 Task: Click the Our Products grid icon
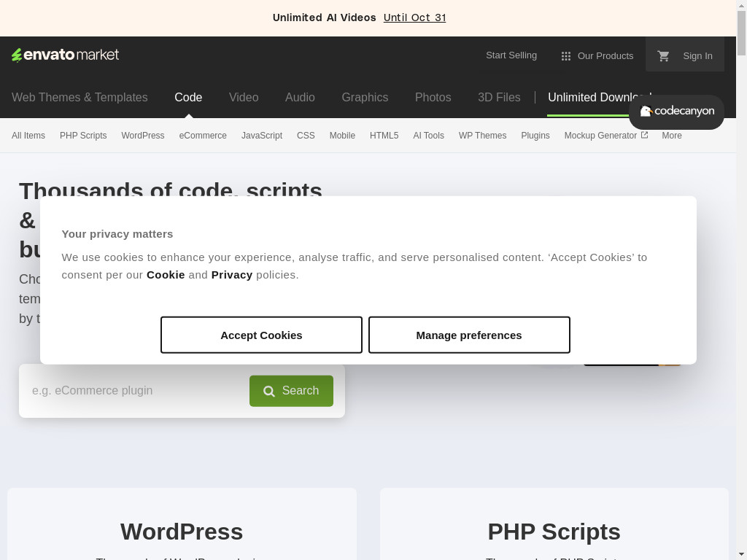click(565, 56)
